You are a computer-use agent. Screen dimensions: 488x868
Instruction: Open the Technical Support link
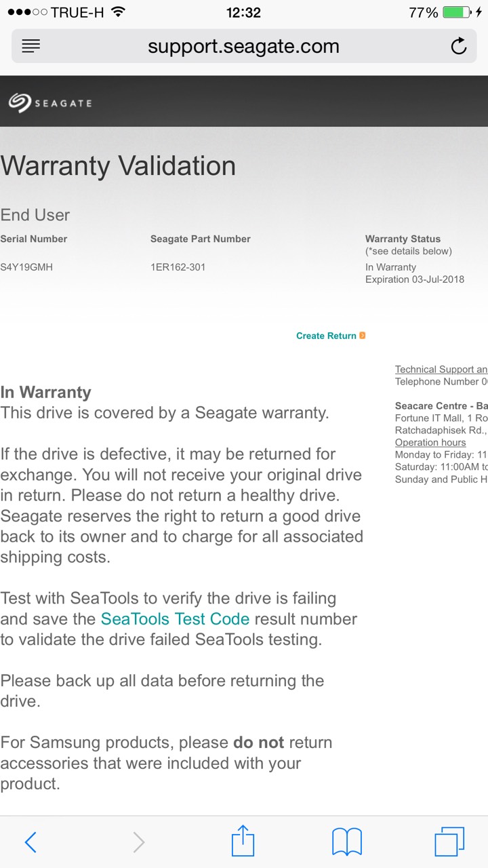tap(441, 370)
